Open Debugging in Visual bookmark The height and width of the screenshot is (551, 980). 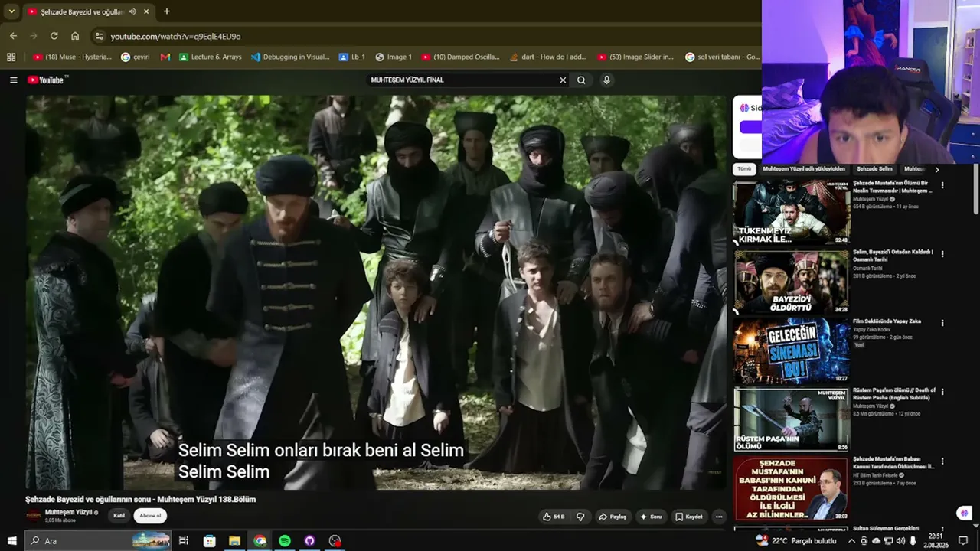290,57
